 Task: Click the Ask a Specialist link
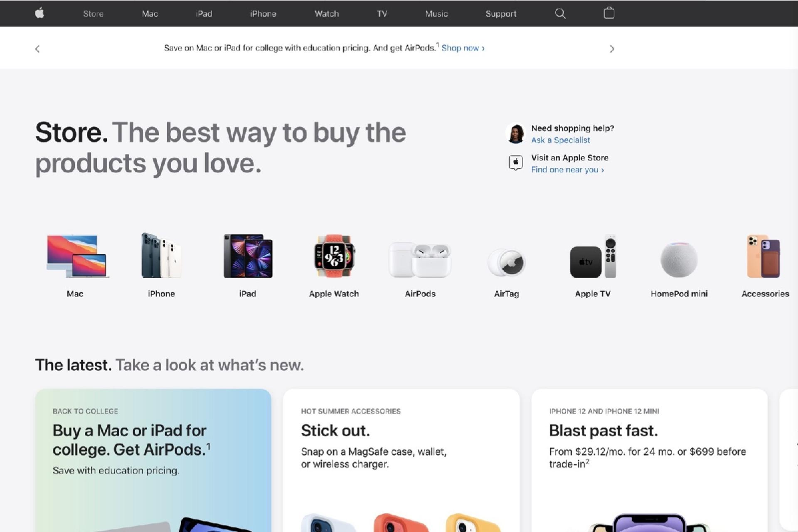point(560,140)
